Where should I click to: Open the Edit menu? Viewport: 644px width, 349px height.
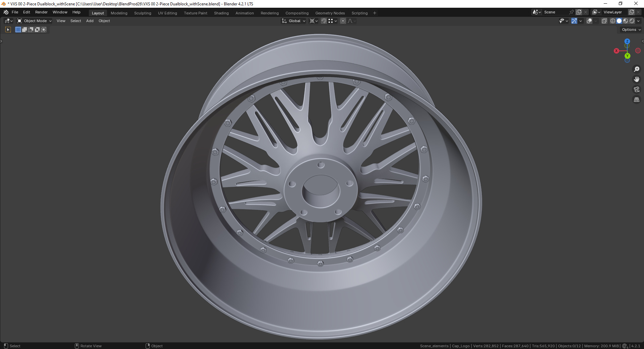pos(27,12)
